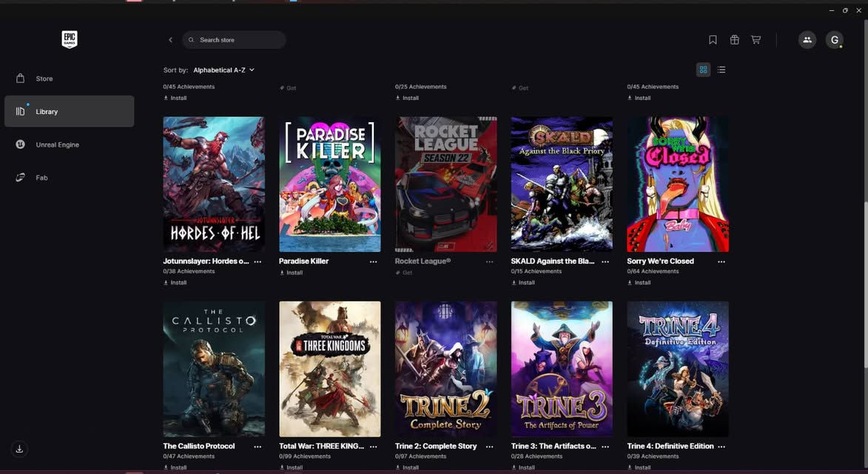The width and height of the screenshot is (868, 474).
Task: Open the Fab section
Action: click(x=70, y=178)
